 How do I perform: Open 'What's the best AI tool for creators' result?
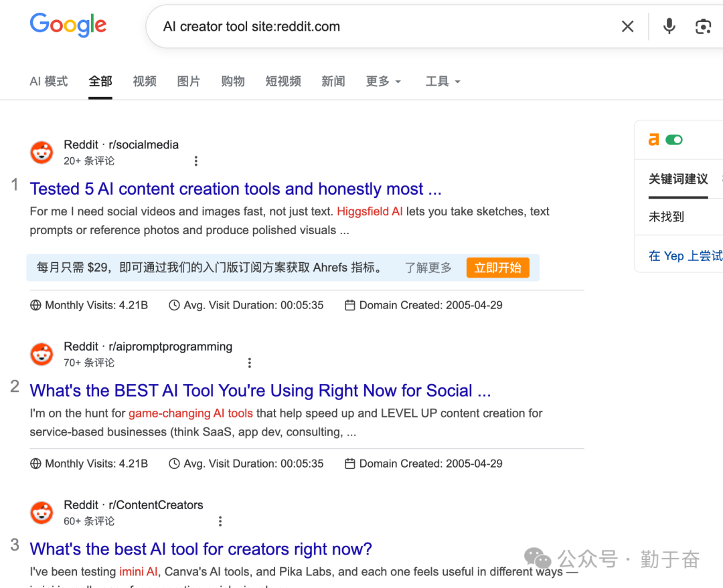(x=201, y=549)
